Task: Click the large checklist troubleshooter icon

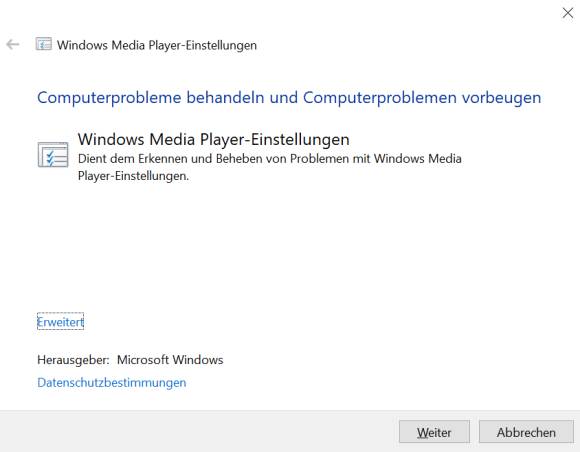Action: point(53,155)
